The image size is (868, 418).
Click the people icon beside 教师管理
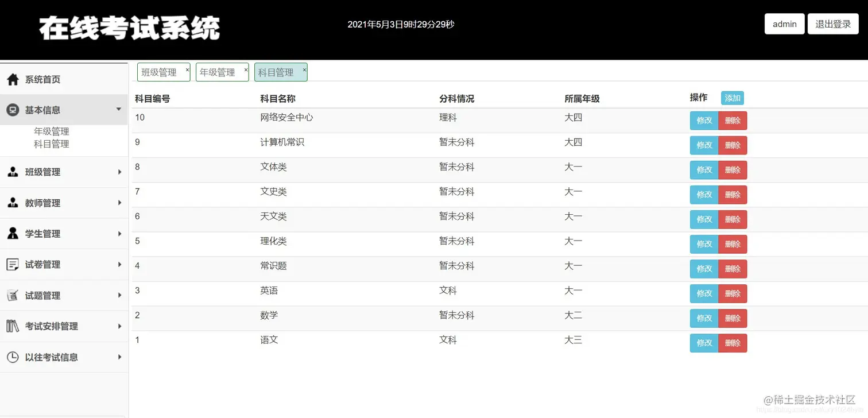13,203
